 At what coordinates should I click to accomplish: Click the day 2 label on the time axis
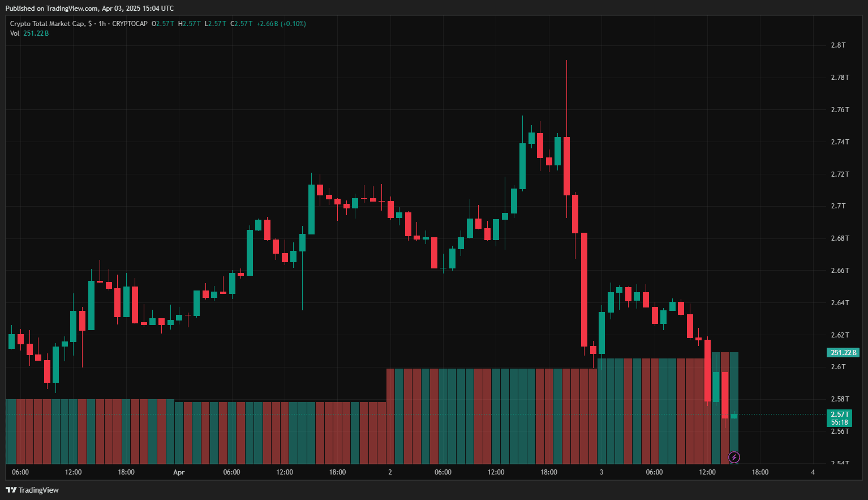tap(390, 472)
